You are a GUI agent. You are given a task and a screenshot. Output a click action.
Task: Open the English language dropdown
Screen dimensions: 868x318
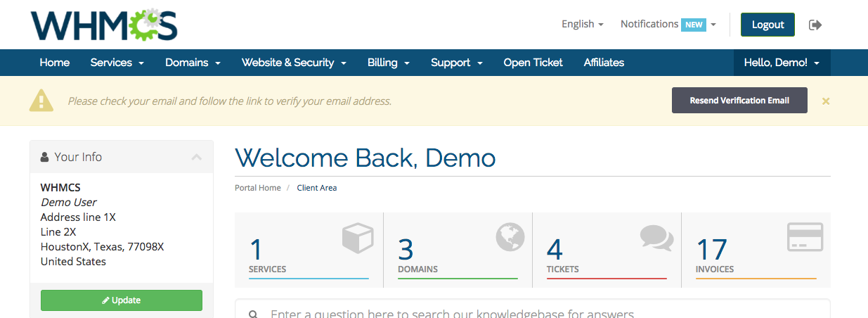(x=583, y=24)
